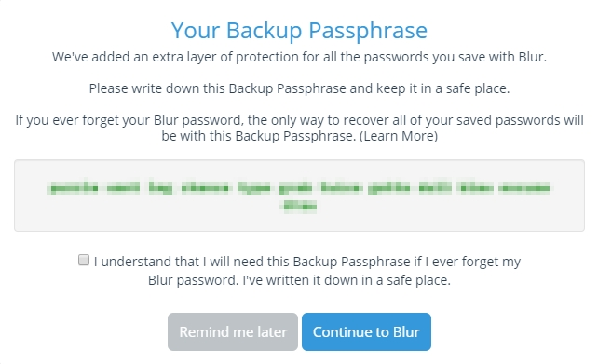This screenshot has width=598, height=364.
Task: Click the Remind me later button
Action: (233, 332)
